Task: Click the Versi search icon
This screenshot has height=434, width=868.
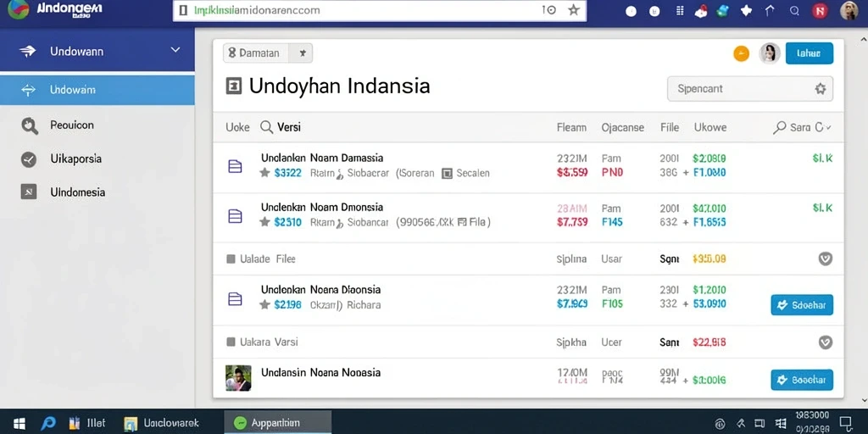Action: [266, 127]
